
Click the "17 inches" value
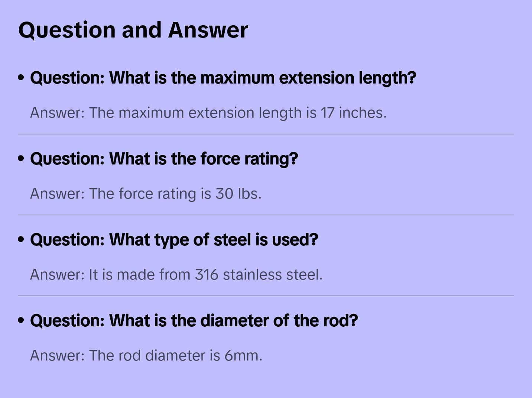(x=353, y=113)
